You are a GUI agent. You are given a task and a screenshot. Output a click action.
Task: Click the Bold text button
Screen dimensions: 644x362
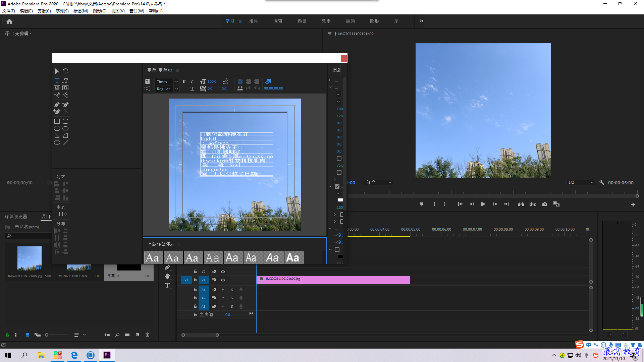pyautogui.click(x=184, y=81)
